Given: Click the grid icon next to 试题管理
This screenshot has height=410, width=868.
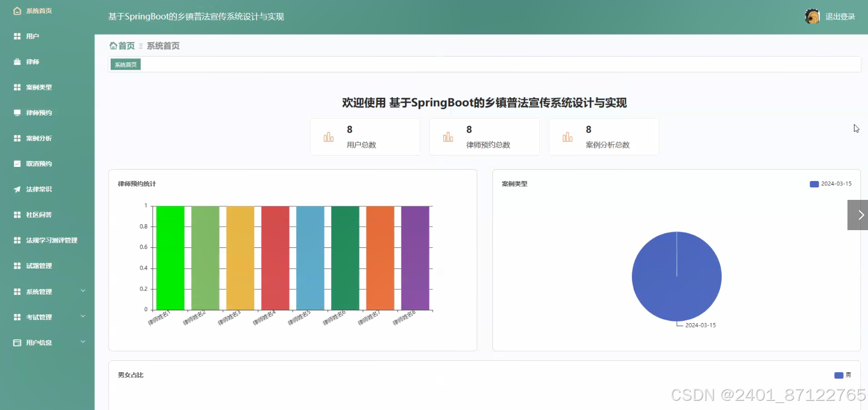Looking at the screenshot, I should point(17,266).
